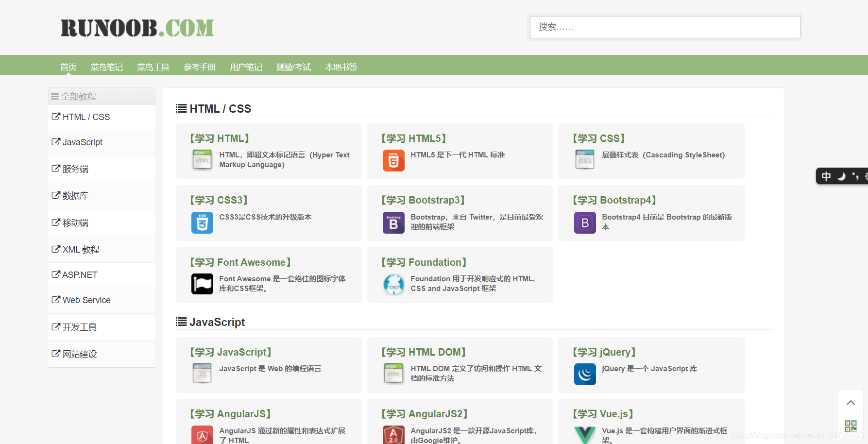Open HTML / CSS category in the sidebar

pos(102,117)
